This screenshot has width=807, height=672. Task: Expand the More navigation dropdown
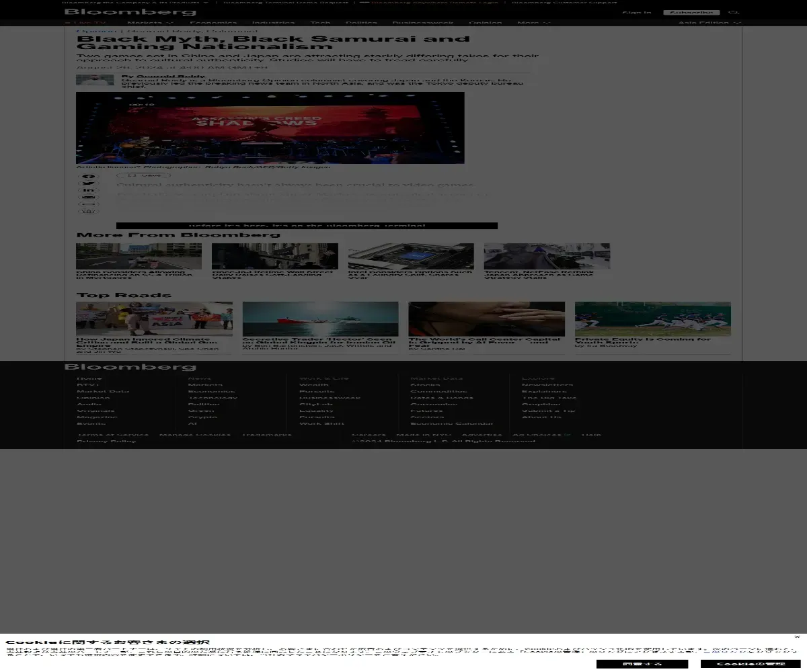533,23
